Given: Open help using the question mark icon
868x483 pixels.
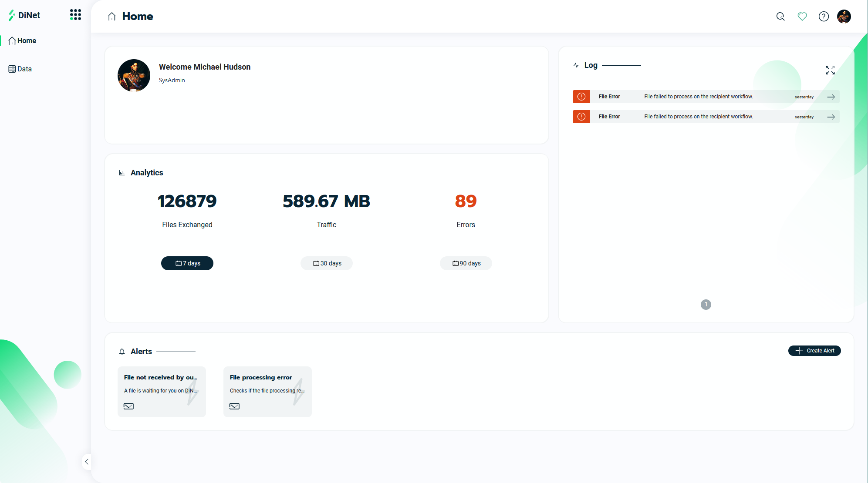Looking at the screenshot, I should (x=824, y=16).
